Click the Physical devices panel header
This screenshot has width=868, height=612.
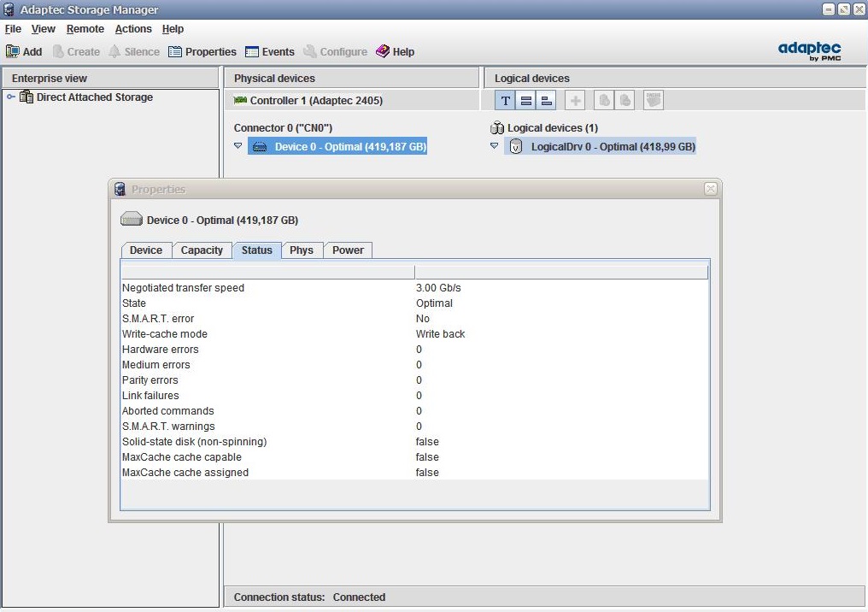tap(351, 78)
